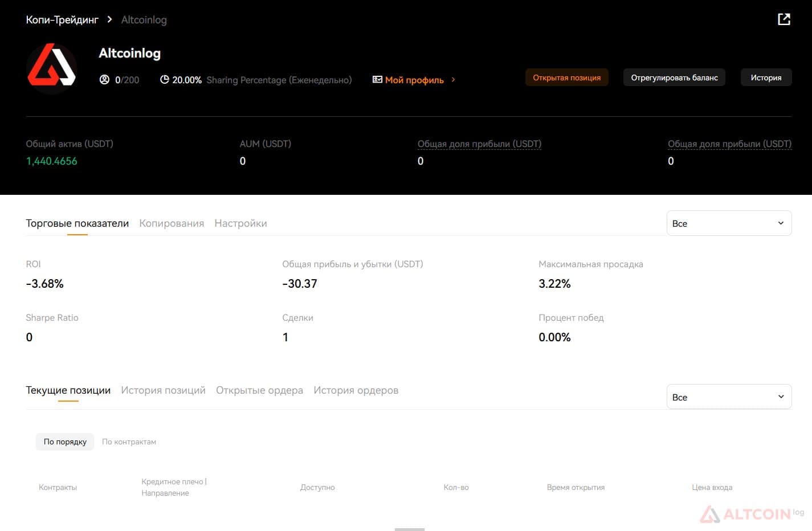Click the Открытая позиция button
The image size is (812, 531).
(567, 77)
